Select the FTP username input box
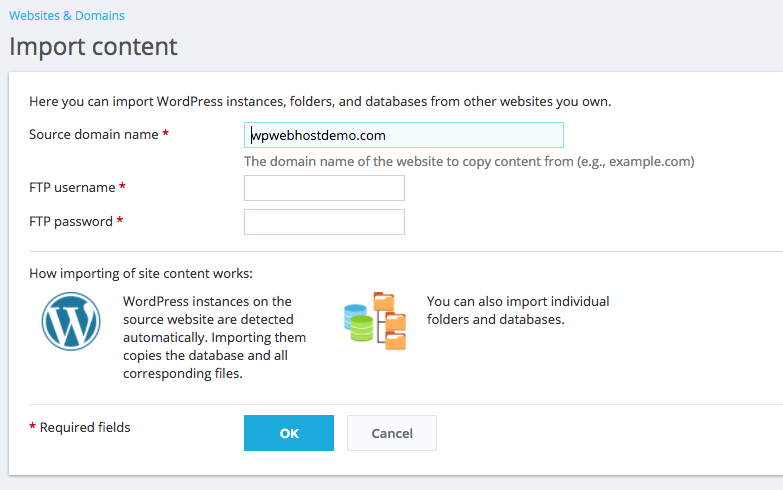This screenshot has height=490, width=783. (324, 188)
